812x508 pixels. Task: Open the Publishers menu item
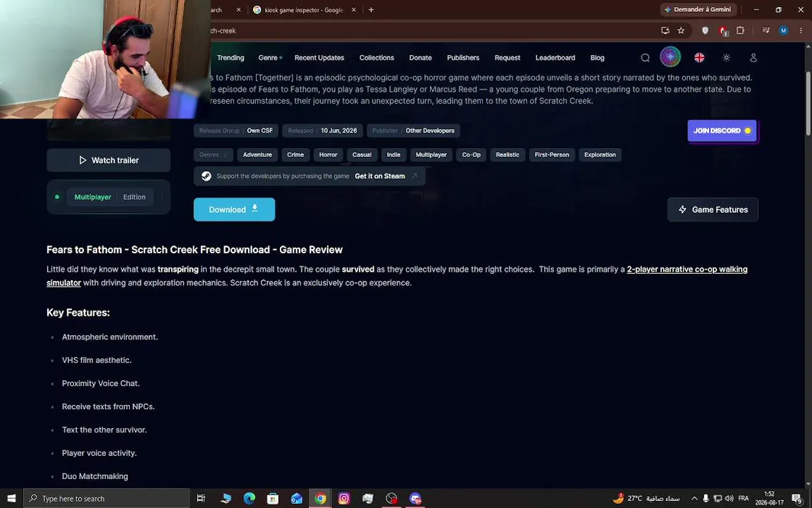(463, 58)
